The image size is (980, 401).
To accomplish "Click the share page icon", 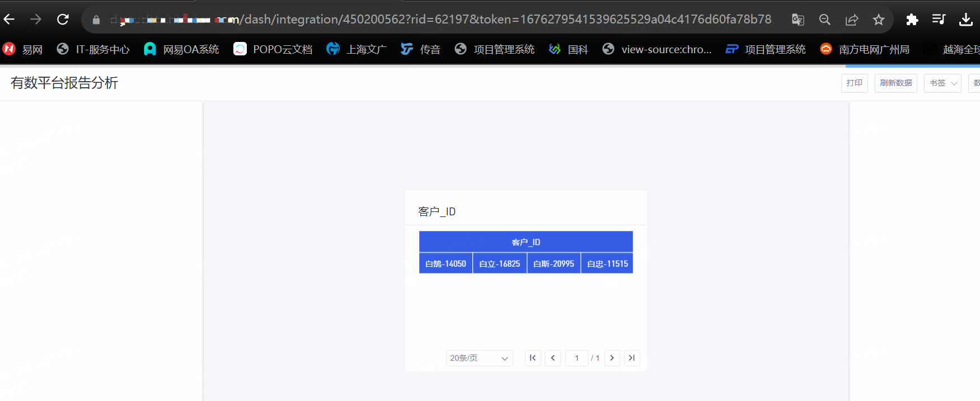I will 852,20.
